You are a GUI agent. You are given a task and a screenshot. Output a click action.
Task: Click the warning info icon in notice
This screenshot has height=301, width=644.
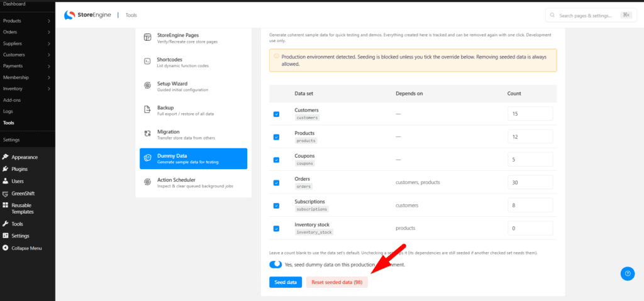[x=277, y=57]
